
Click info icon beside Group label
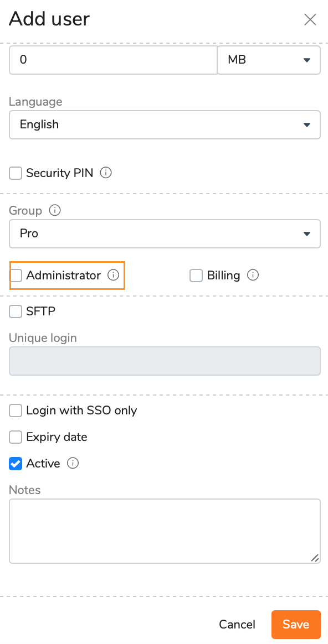tap(55, 211)
